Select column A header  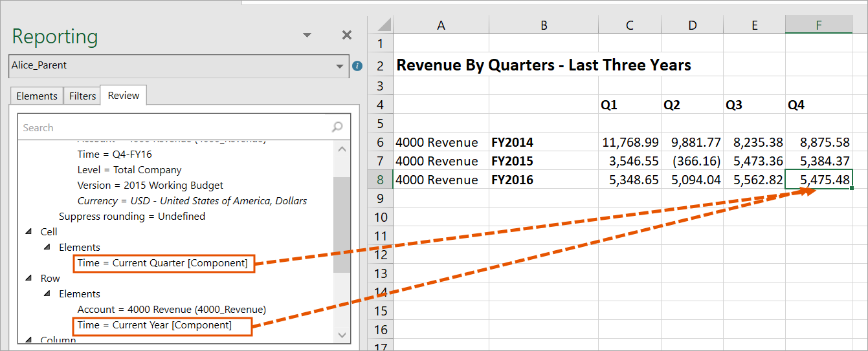pos(441,25)
